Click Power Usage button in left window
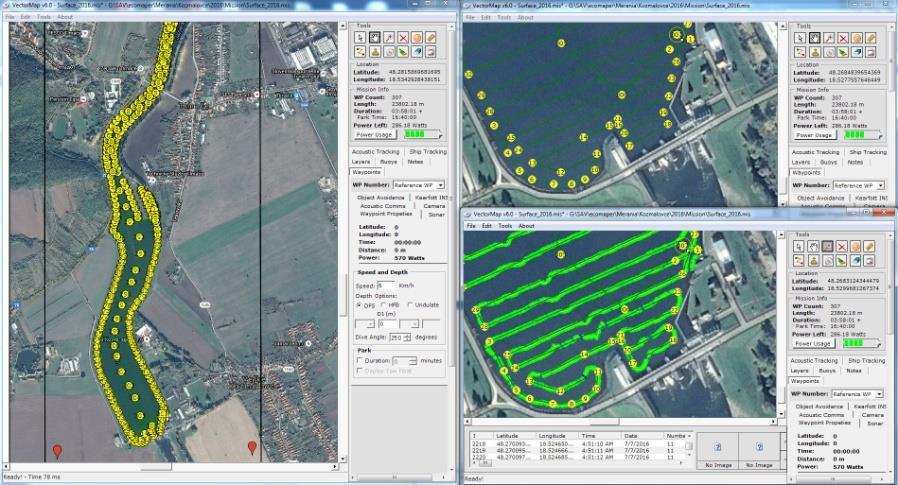 coord(375,135)
